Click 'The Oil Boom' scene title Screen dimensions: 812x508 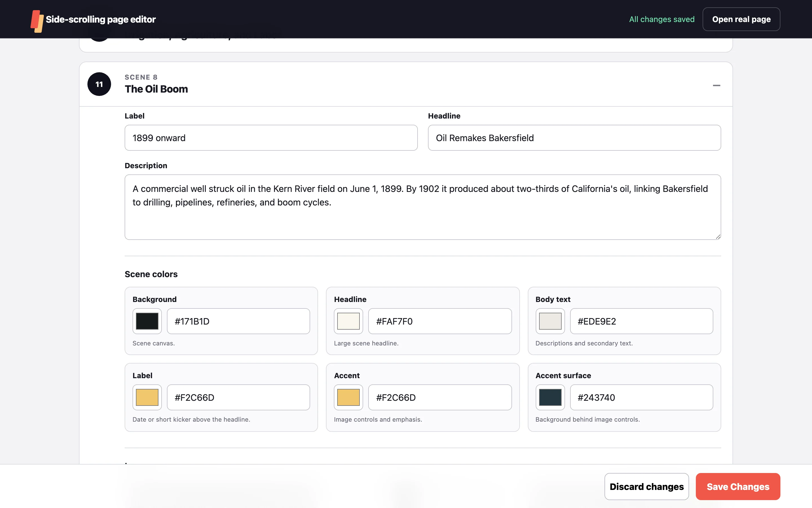tap(156, 89)
